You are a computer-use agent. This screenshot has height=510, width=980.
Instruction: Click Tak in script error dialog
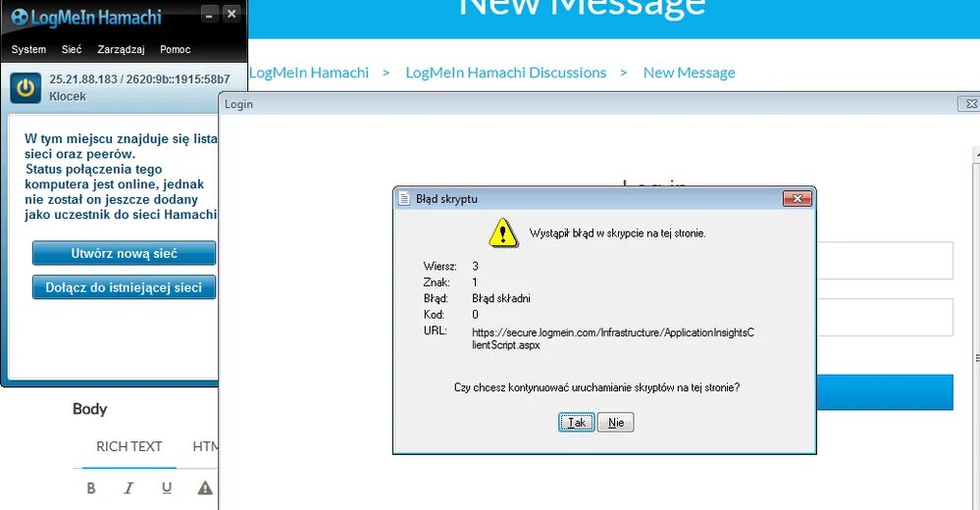(x=576, y=423)
